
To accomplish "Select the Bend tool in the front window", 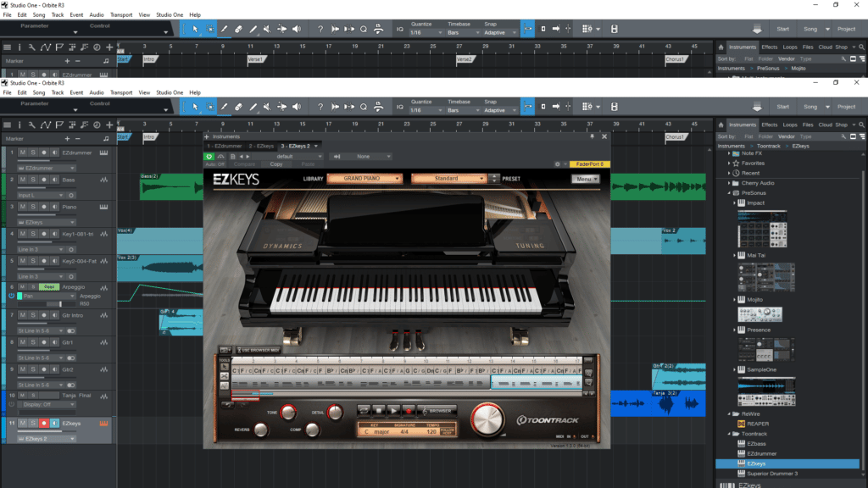I will (x=281, y=107).
